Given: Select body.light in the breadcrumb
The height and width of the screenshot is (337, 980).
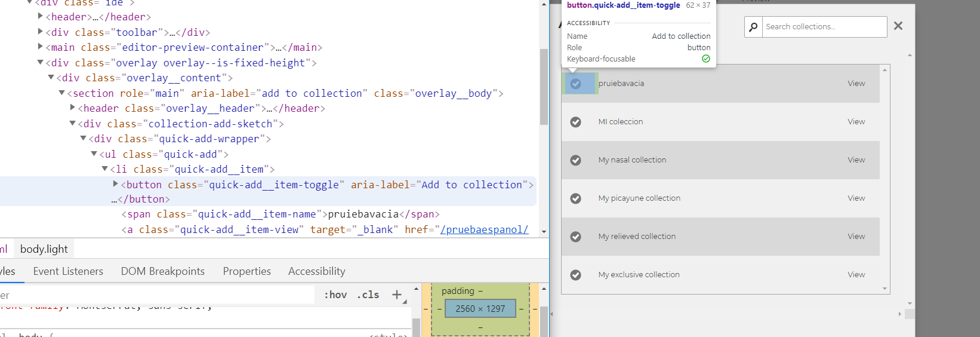Looking at the screenshot, I should tap(44, 249).
